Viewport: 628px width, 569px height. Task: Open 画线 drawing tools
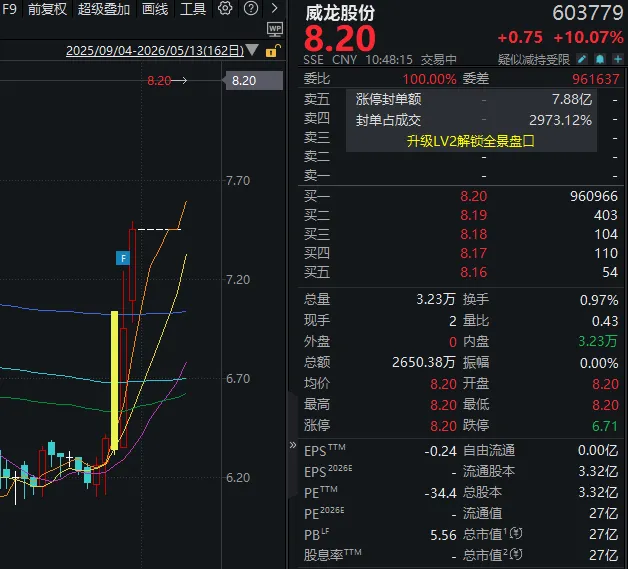[x=155, y=9]
